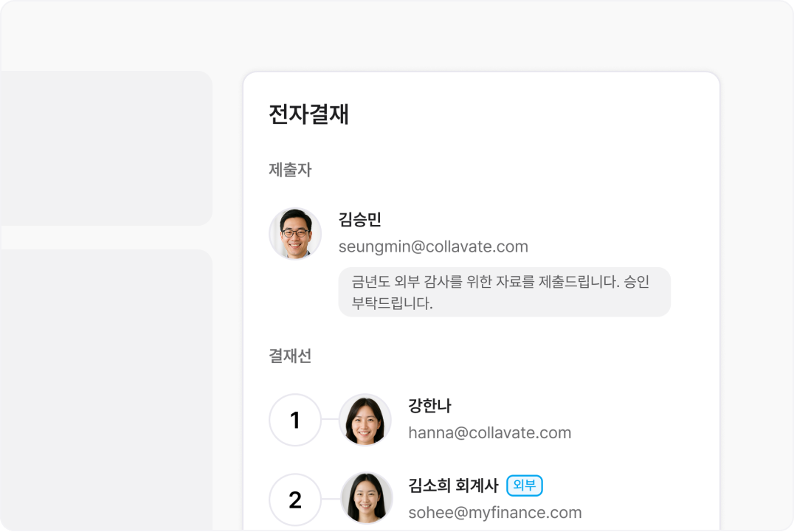Click the 제출자 section label
The image size is (794, 532).
point(290,170)
